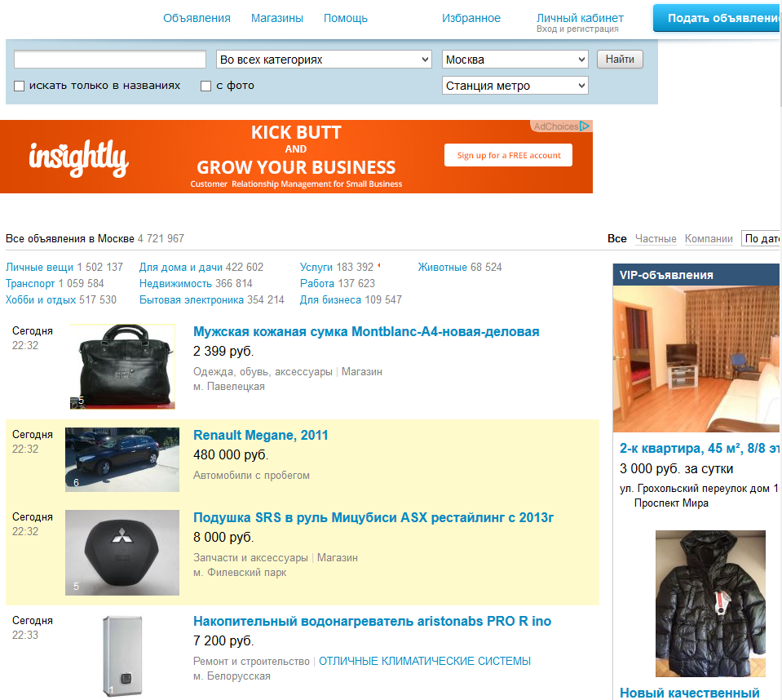Open 'Услуги' category link

tap(316, 267)
